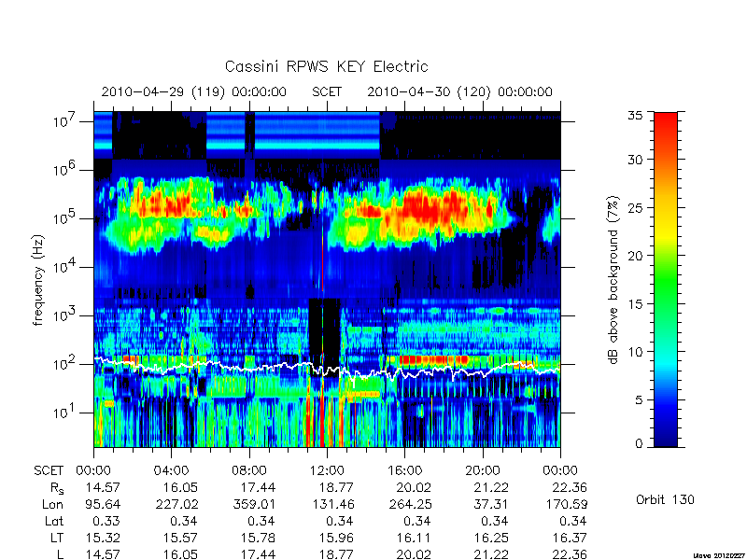The image size is (747, 560).
Task: Click the LT value 15.96
Action: click(337, 538)
